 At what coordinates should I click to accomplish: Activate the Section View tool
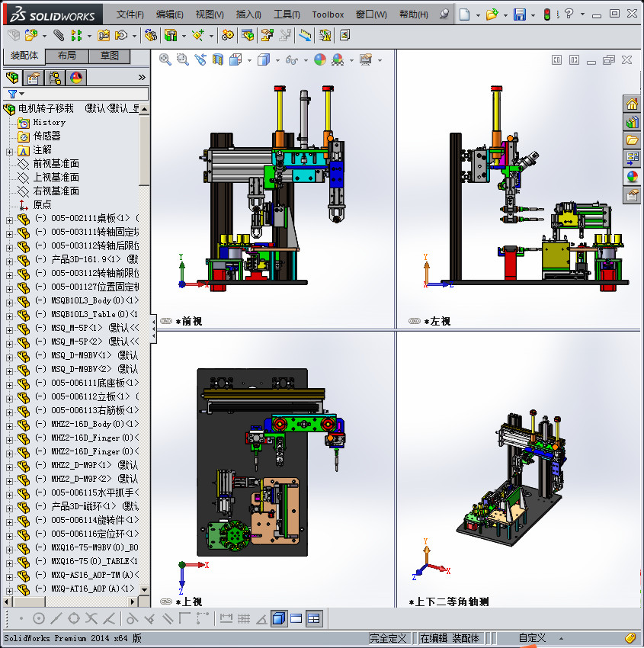218,60
